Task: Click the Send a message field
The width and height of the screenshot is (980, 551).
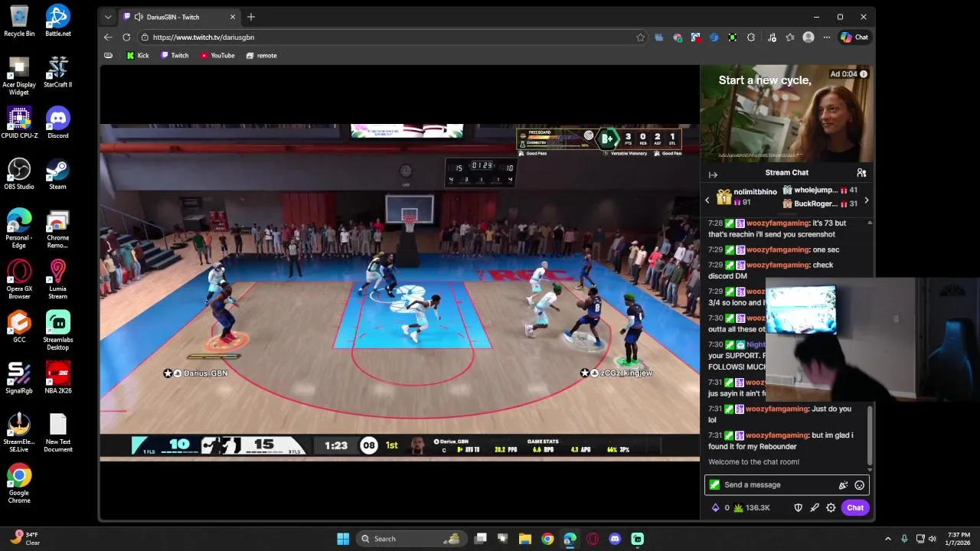Action: [x=786, y=484]
